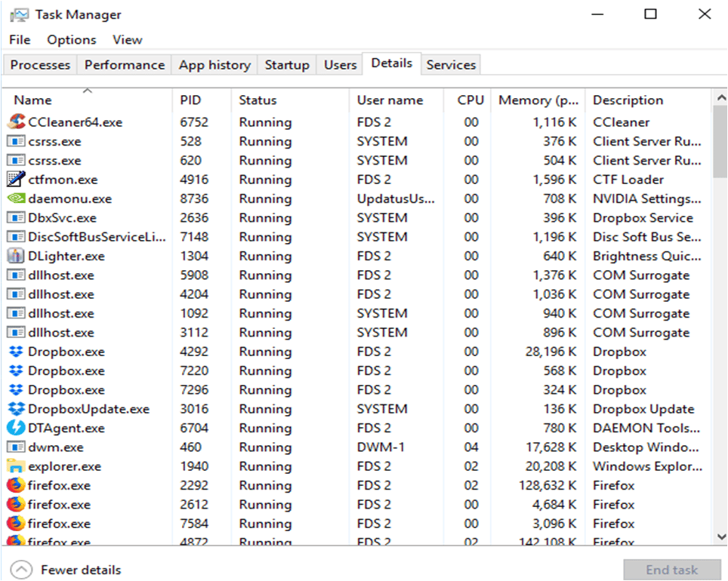
Task: Click the NVIDIA daemonu.exe icon
Action: click(17, 198)
